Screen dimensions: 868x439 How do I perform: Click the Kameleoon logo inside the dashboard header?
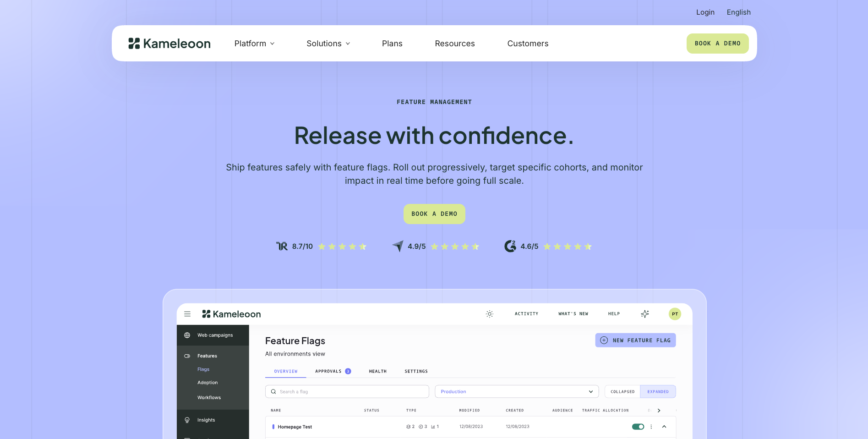pos(231,314)
